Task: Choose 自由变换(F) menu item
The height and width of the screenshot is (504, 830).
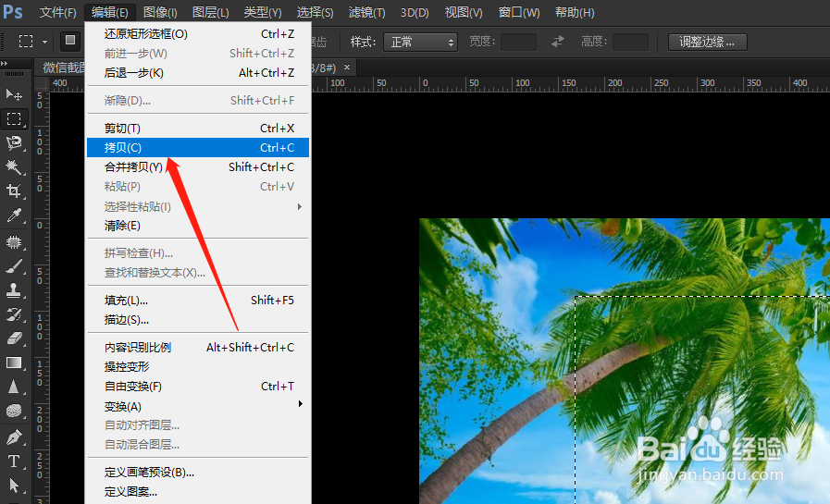Action: tap(198, 387)
